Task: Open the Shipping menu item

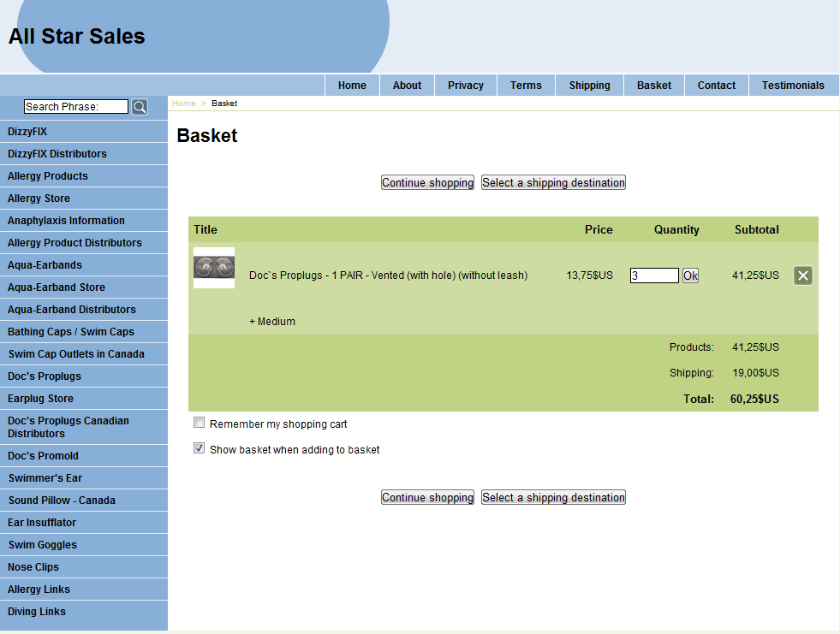Action: point(589,86)
